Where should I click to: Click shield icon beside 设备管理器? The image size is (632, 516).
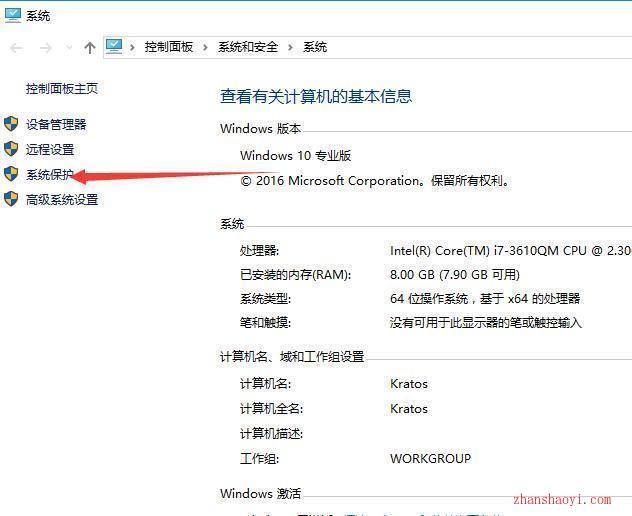click(11, 124)
